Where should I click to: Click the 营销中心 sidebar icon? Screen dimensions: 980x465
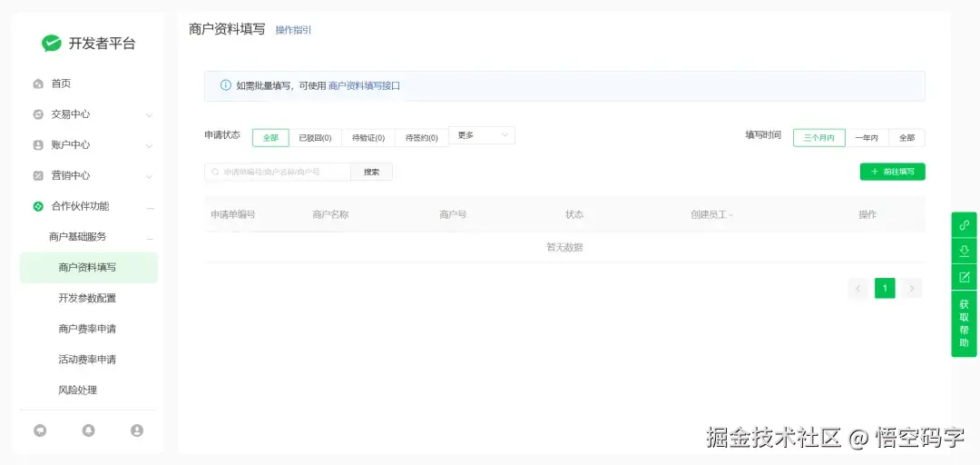pyautogui.click(x=38, y=176)
